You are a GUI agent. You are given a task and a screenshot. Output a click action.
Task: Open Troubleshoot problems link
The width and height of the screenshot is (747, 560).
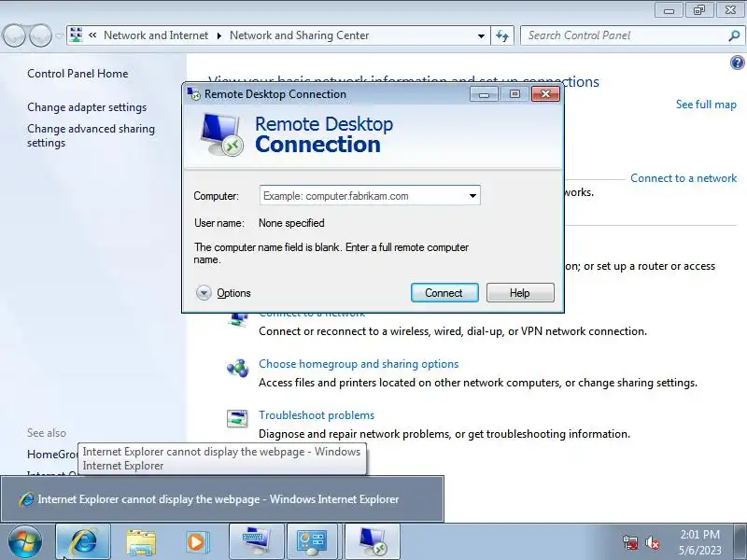coord(317,415)
